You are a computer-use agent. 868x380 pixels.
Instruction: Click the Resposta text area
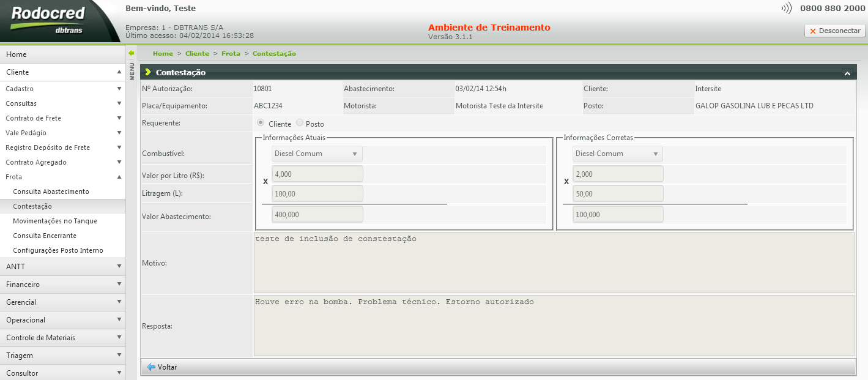click(554, 326)
